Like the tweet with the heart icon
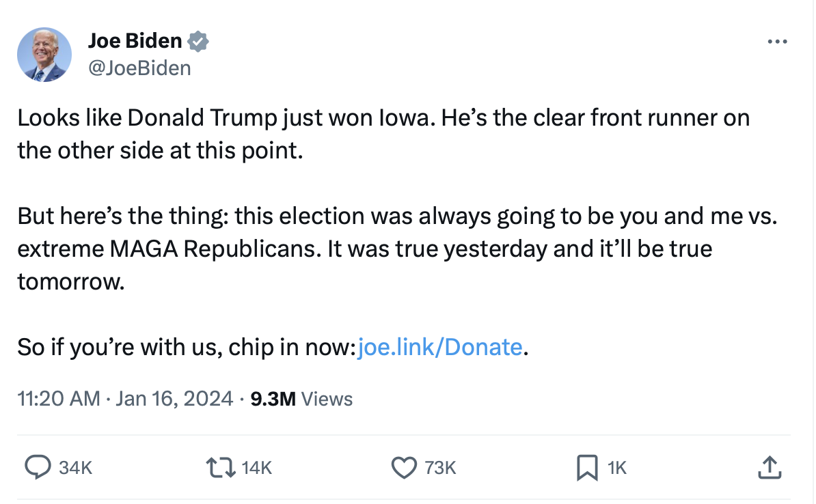The image size is (816, 504). click(403, 467)
